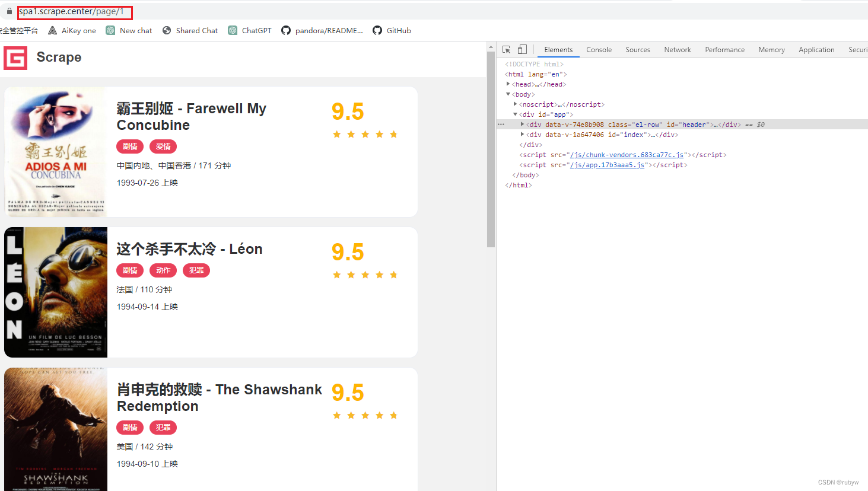This screenshot has width=868, height=491.
Task: Open the Shared Chat bookmark
Action: coord(190,30)
